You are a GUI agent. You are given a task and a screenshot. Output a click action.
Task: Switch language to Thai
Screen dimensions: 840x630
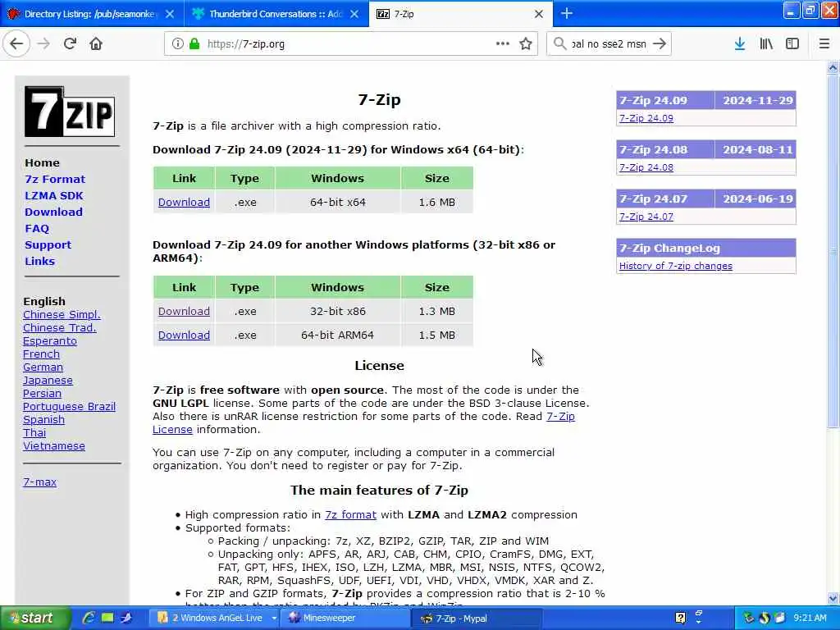pyautogui.click(x=34, y=432)
